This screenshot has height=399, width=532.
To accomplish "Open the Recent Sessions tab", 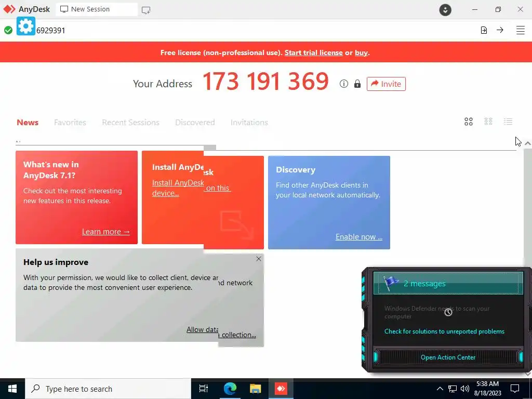I will 130,123.
